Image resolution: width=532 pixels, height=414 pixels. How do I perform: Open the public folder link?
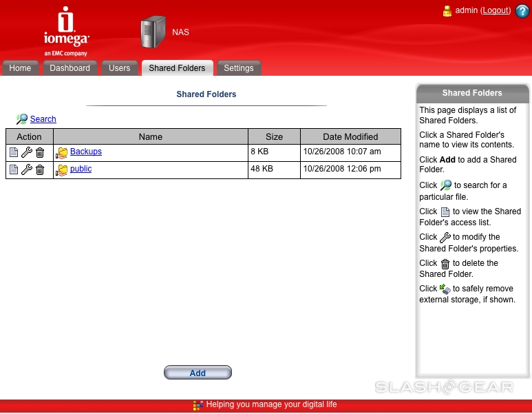[x=81, y=169]
